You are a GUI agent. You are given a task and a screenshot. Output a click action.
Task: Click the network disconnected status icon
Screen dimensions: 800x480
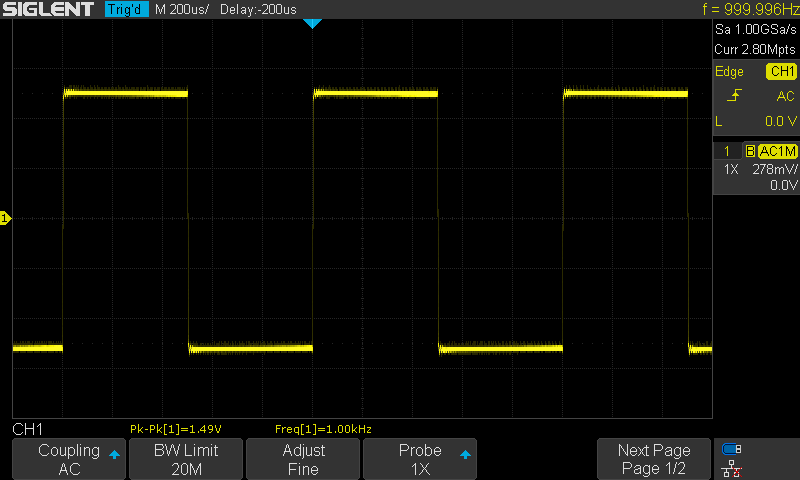coord(732,468)
